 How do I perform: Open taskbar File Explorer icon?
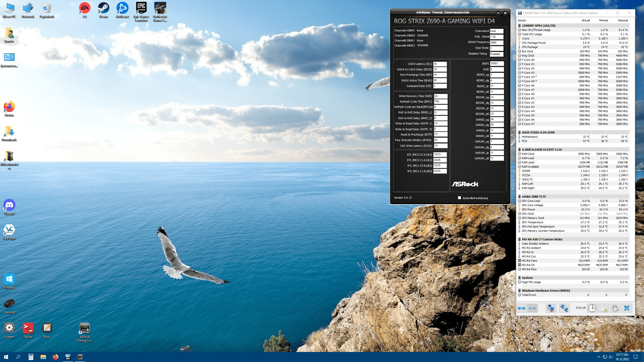pyautogui.click(x=43, y=357)
